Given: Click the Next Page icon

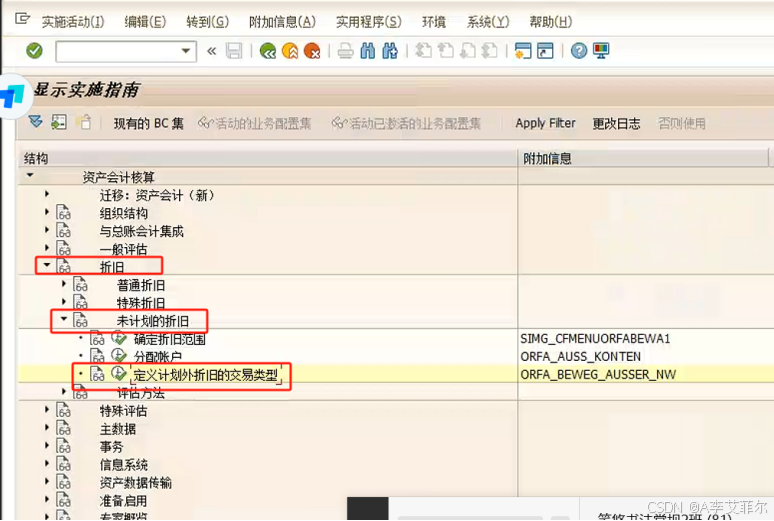Looking at the screenshot, I should (x=468, y=51).
